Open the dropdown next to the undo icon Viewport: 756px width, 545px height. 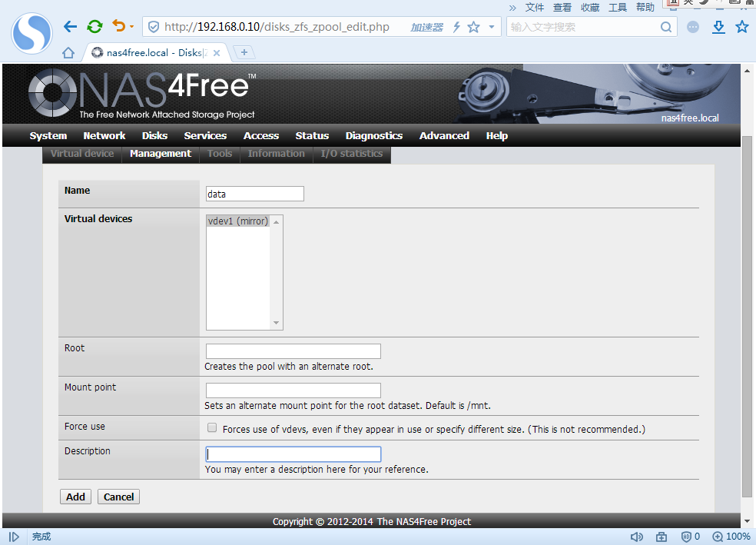[131, 27]
